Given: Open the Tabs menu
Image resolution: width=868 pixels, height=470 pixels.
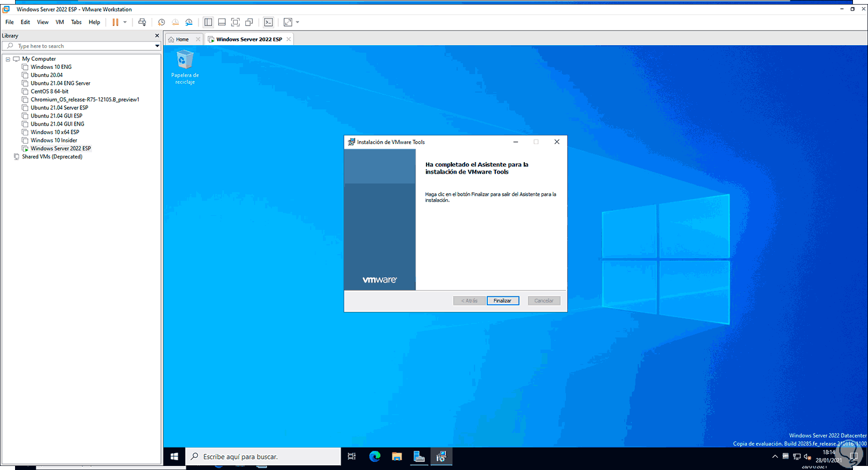Looking at the screenshot, I should point(76,22).
